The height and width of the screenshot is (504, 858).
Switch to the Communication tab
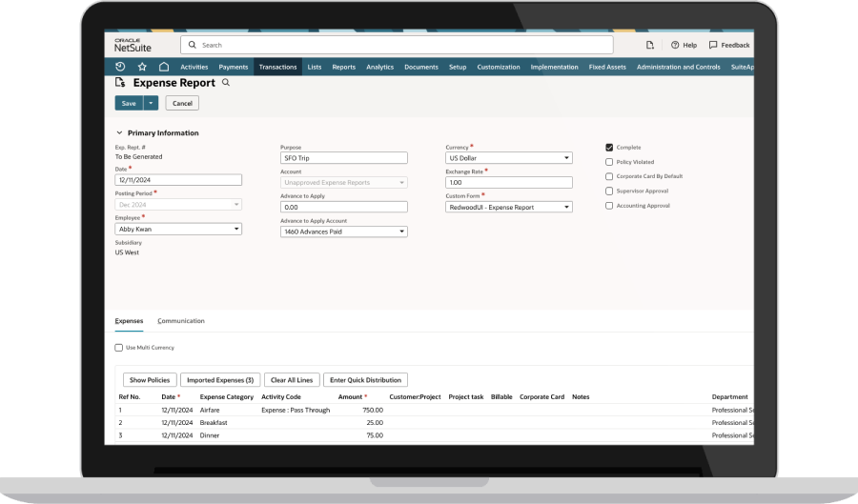[181, 321]
